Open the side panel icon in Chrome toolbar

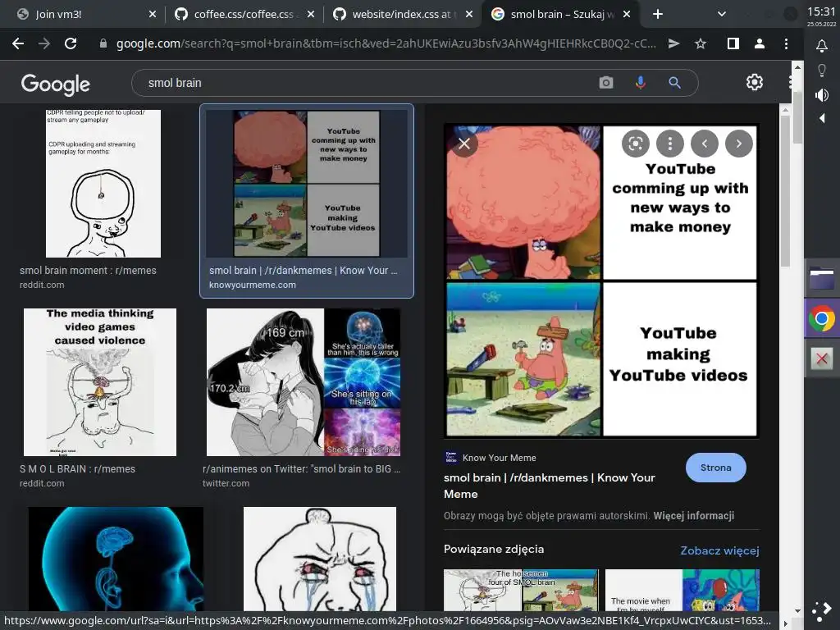[733, 44]
